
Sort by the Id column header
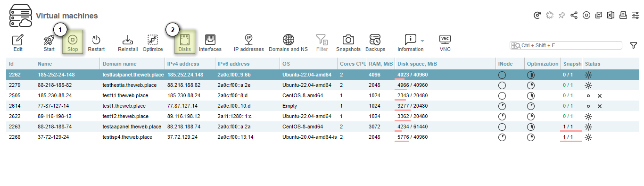20,64
